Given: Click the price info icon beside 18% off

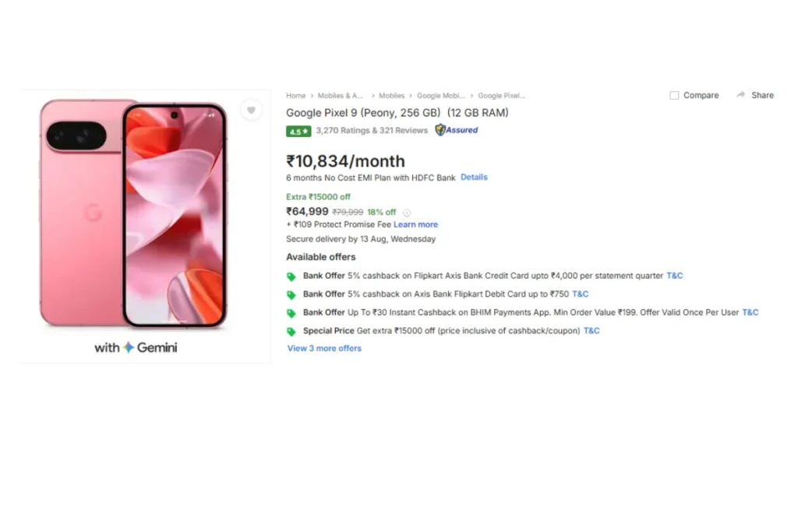Looking at the screenshot, I should (x=407, y=213).
